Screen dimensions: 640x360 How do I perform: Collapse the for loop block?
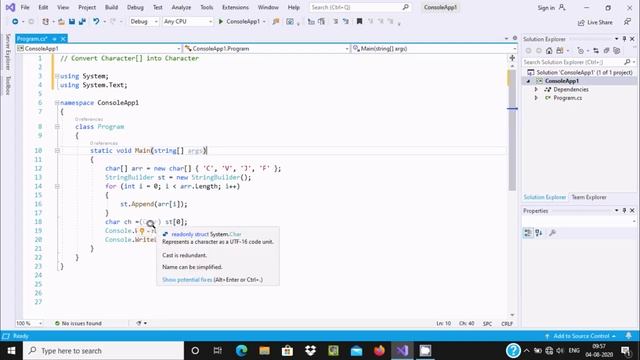point(57,187)
